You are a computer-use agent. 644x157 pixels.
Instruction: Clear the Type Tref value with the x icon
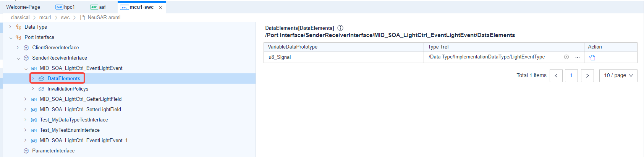[x=566, y=57]
